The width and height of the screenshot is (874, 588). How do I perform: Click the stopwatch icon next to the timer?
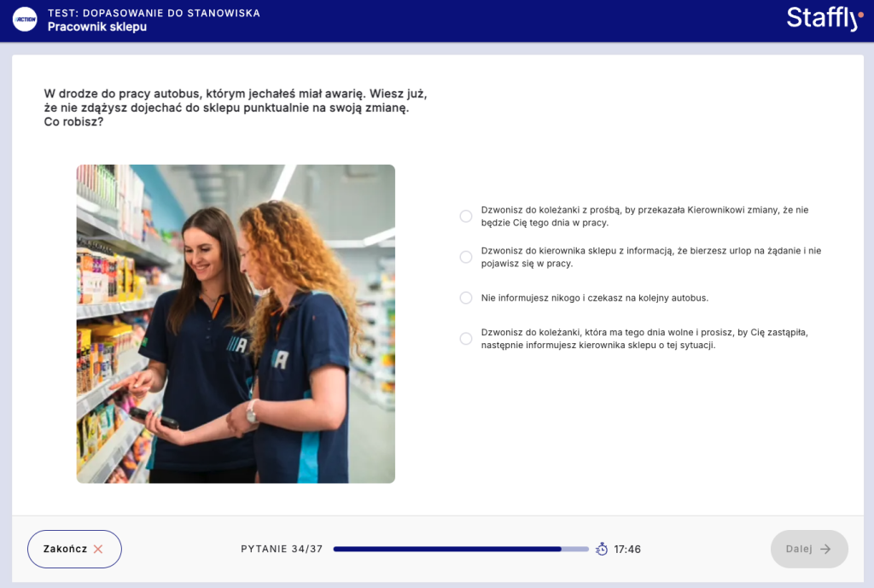coord(602,549)
